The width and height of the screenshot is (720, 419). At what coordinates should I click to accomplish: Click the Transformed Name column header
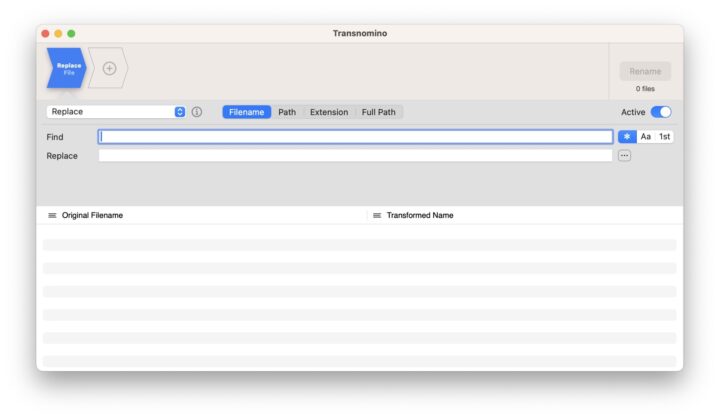[x=420, y=215]
